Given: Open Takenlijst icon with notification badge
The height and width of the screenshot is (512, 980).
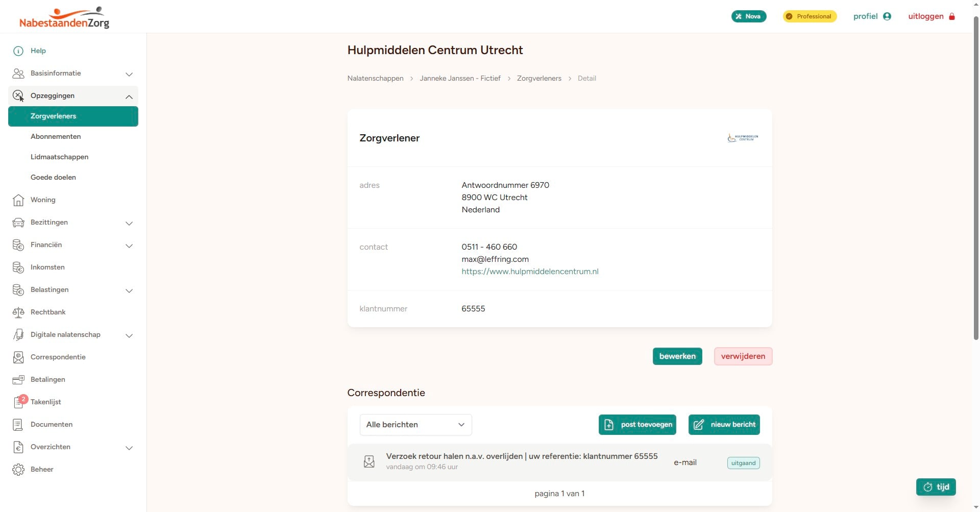Looking at the screenshot, I should click(x=19, y=402).
